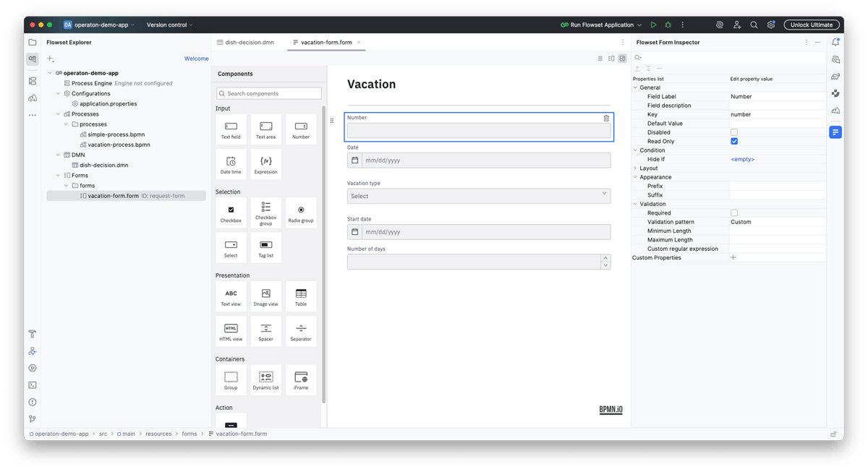Uncheck the Read Only property checkbox
This screenshot has height=472, width=868.
[x=734, y=141]
